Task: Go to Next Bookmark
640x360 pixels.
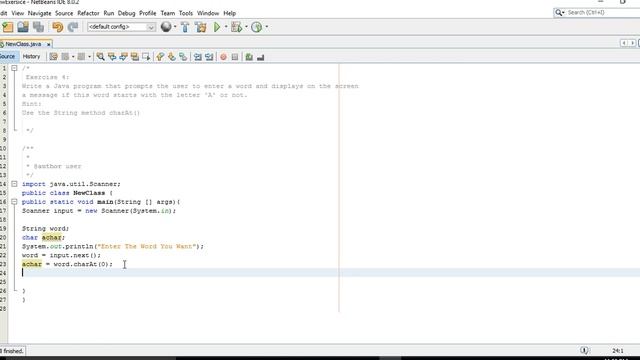Action: tap(171, 57)
